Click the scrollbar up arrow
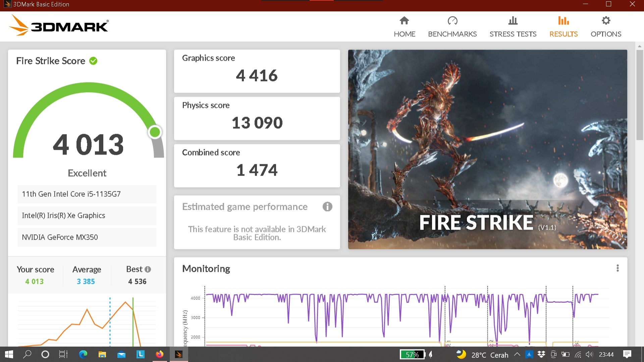Screen dimensions: 644x362 tap(639, 46)
